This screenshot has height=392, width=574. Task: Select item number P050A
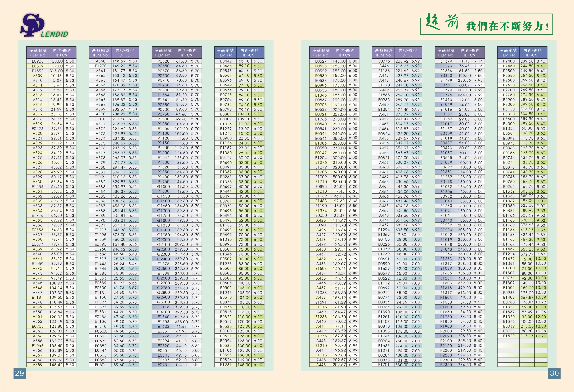tap(100, 331)
